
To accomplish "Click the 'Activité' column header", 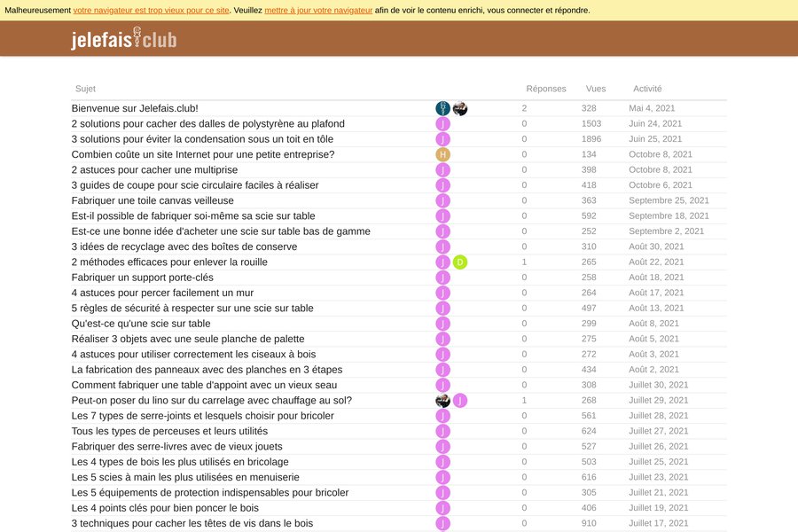I will click(647, 89).
